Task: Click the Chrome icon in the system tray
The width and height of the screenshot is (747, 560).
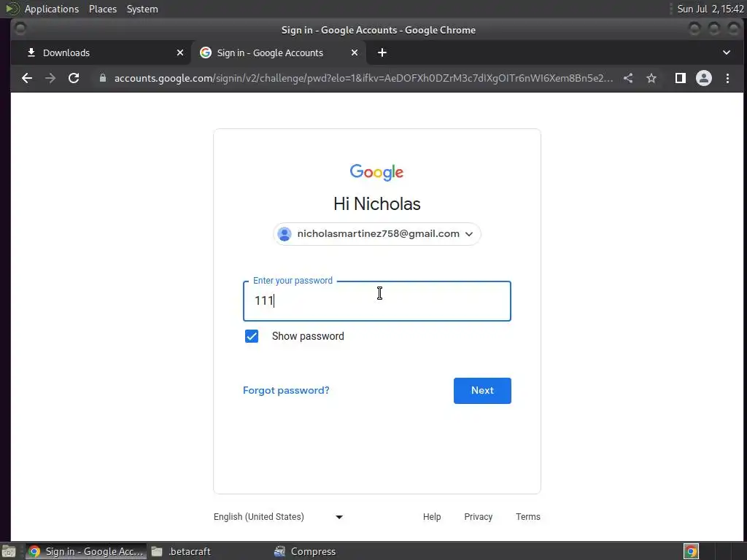Action: (x=691, y=551)
